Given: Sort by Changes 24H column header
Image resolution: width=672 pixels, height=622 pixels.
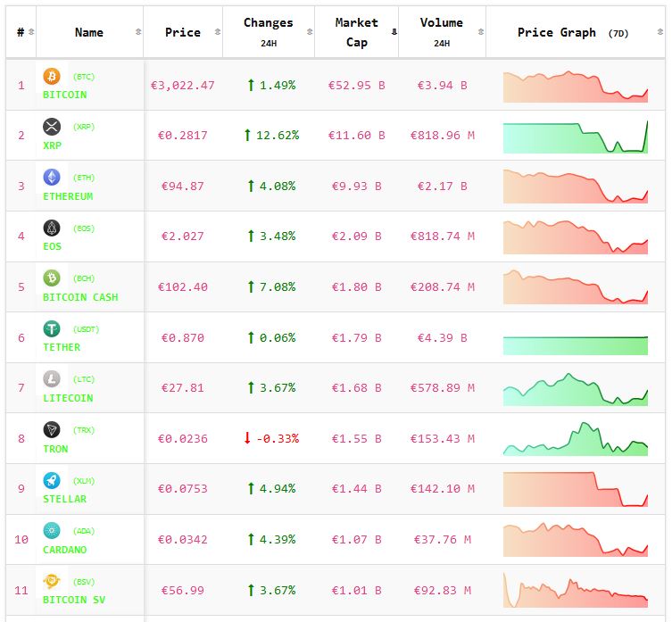Looking at the screenshot, I should [268, 32].
